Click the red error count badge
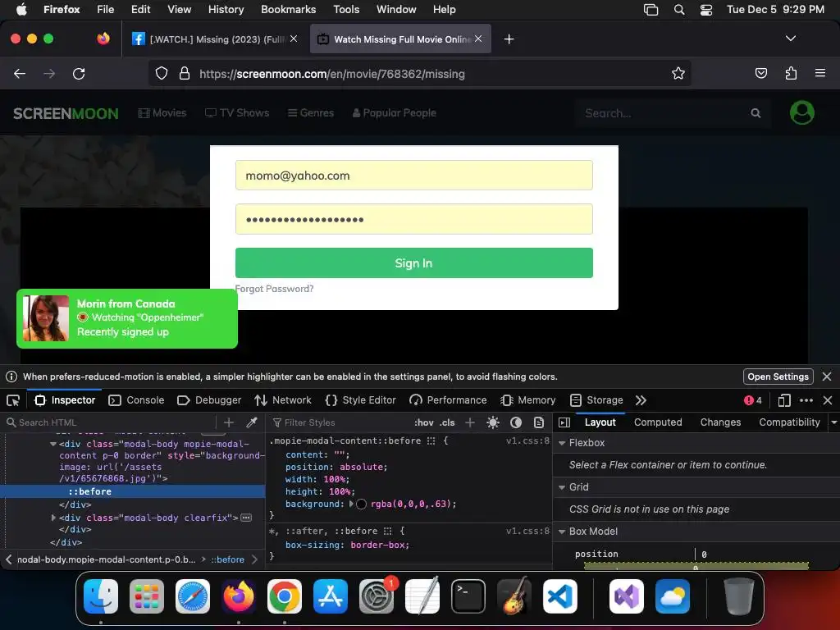This screenshot has width=840, height=630. [x=753, y=400]
